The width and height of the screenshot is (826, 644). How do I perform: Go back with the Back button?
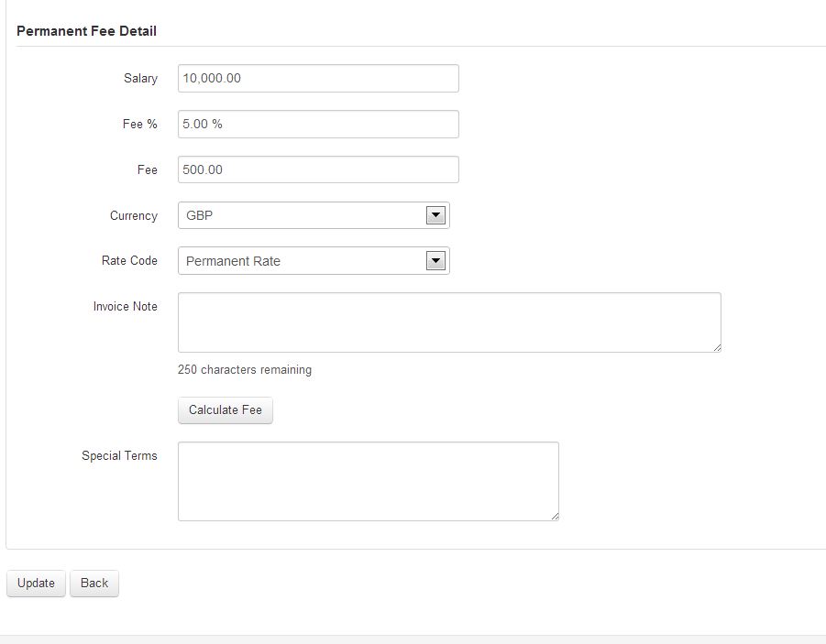click(x=94, y=584)
